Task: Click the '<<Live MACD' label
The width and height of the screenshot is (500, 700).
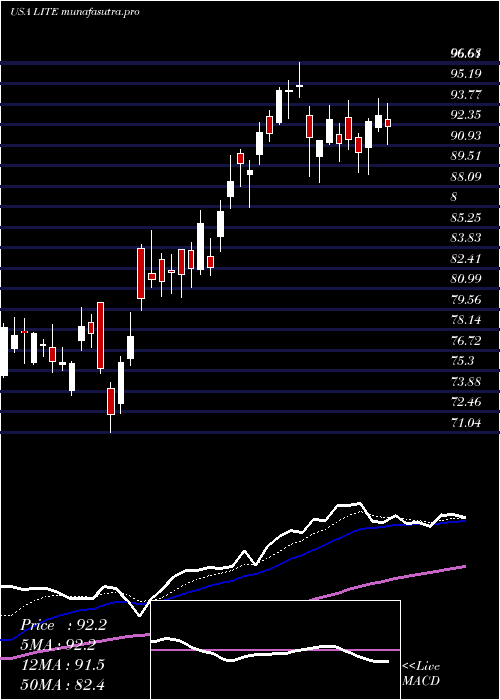Action: 421,674
